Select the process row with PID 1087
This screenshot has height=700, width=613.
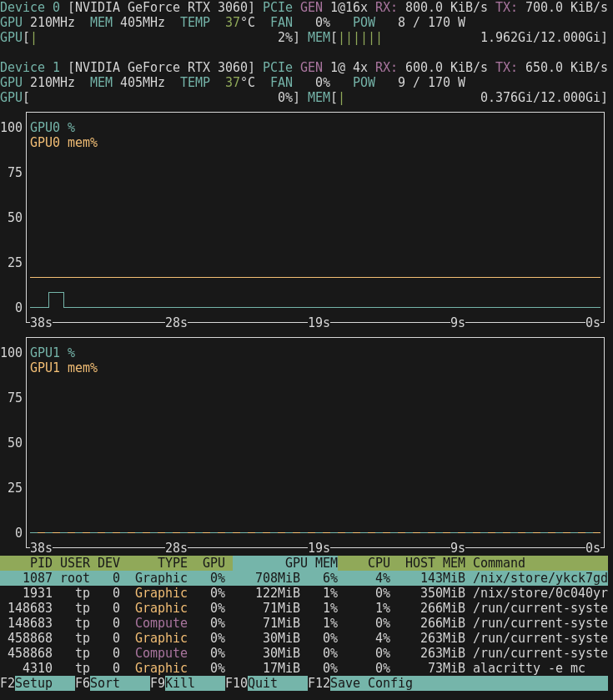304,577
